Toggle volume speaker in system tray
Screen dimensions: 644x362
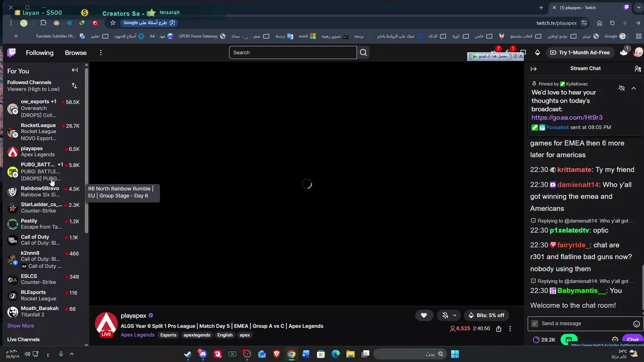(x=27, y=354)
